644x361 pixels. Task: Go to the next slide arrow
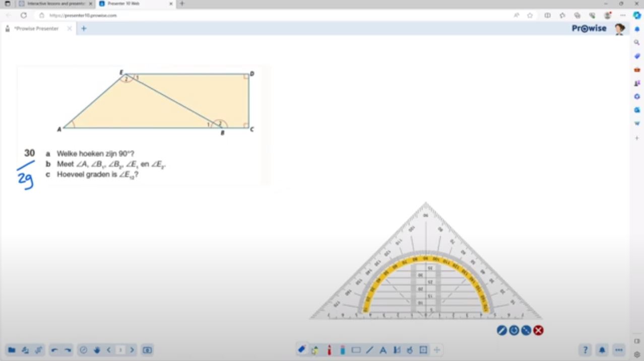point(132,350)
